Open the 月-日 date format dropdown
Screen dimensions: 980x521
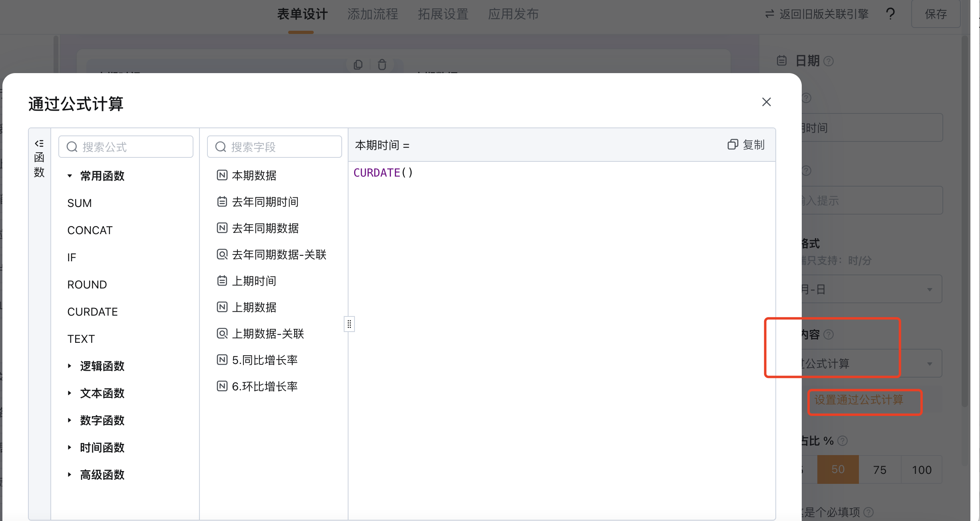click(x=872, y=289)
